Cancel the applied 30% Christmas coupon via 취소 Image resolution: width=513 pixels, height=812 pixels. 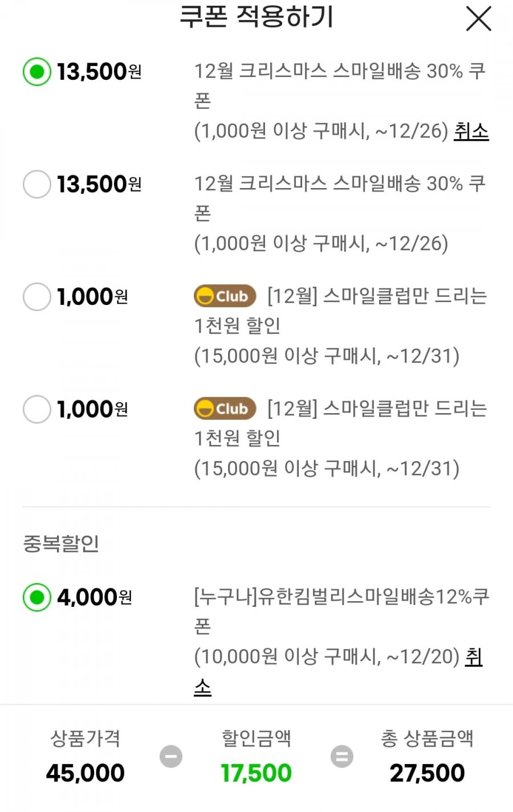coord(471,131)
